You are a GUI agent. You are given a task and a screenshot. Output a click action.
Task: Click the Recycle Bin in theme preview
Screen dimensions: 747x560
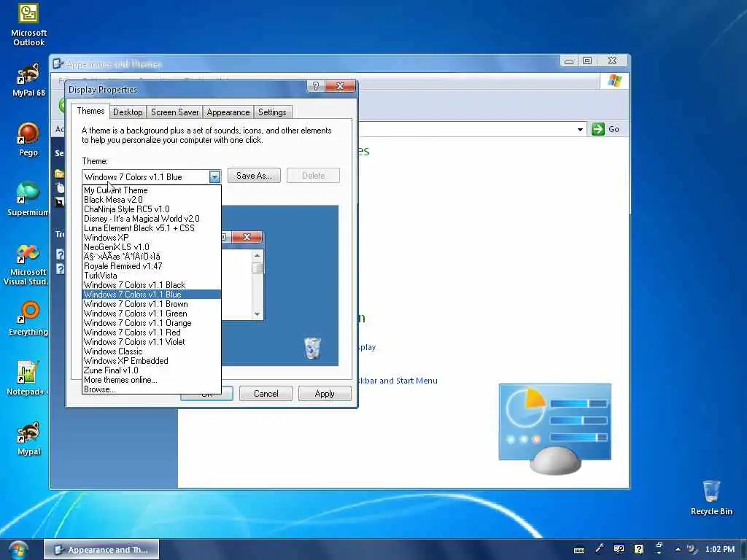coord(312,348)
